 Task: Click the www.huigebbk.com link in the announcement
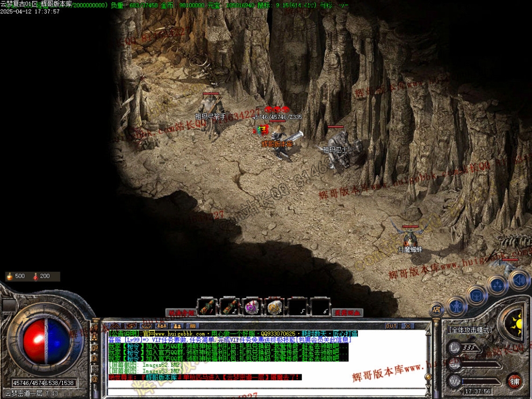[180, 334]
